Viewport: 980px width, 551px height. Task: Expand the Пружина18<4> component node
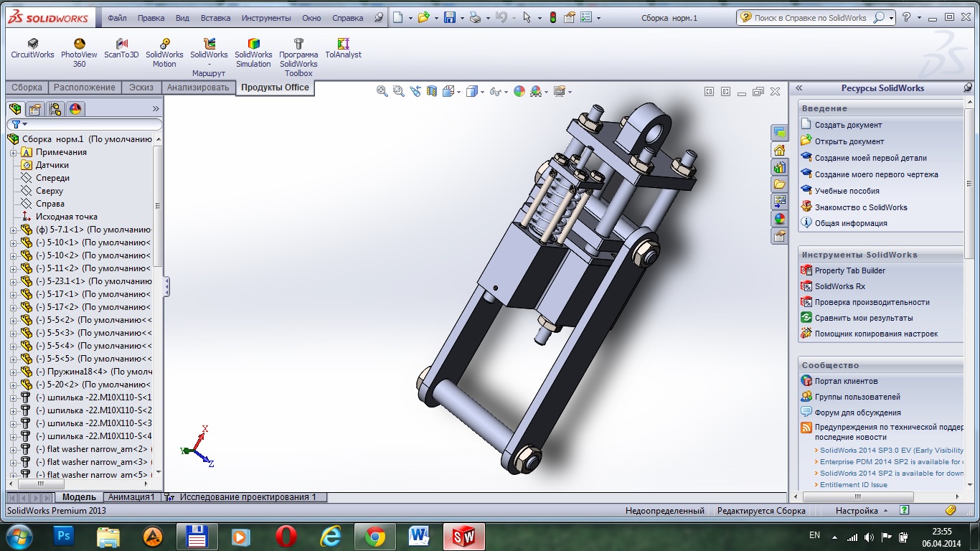coord(13,372)
